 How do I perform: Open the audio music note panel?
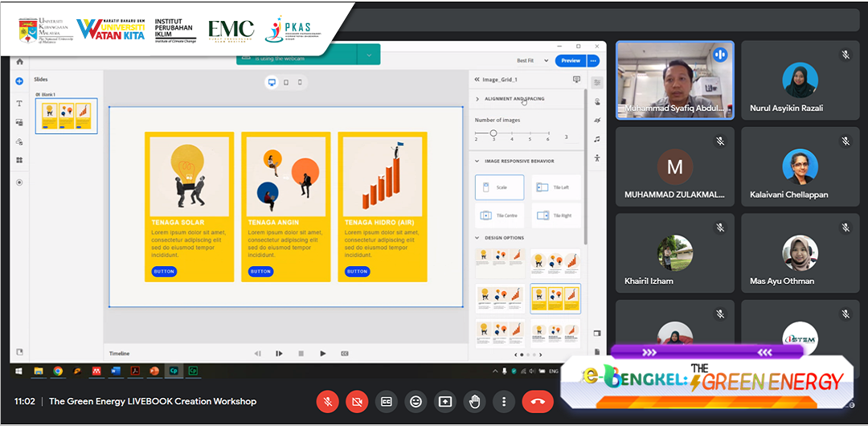597,139
